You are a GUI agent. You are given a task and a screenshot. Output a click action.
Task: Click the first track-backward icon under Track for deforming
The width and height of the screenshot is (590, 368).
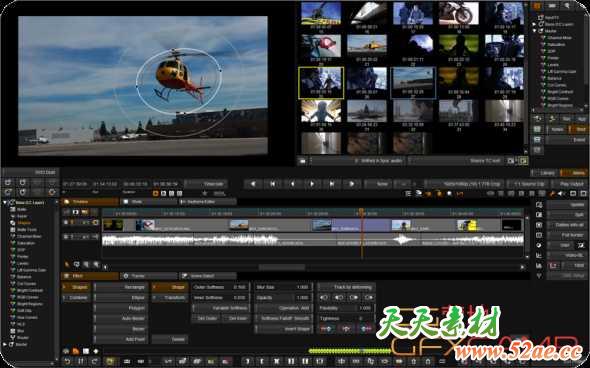pos(324,297)
